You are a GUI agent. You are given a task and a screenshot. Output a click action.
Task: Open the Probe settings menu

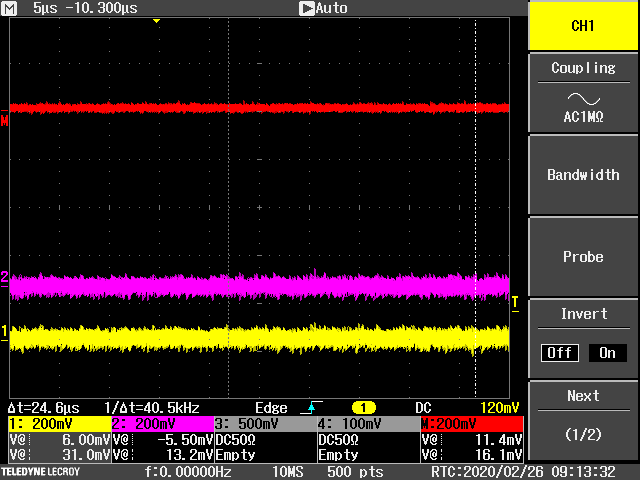pyautogui.click(x=583, y=257)
